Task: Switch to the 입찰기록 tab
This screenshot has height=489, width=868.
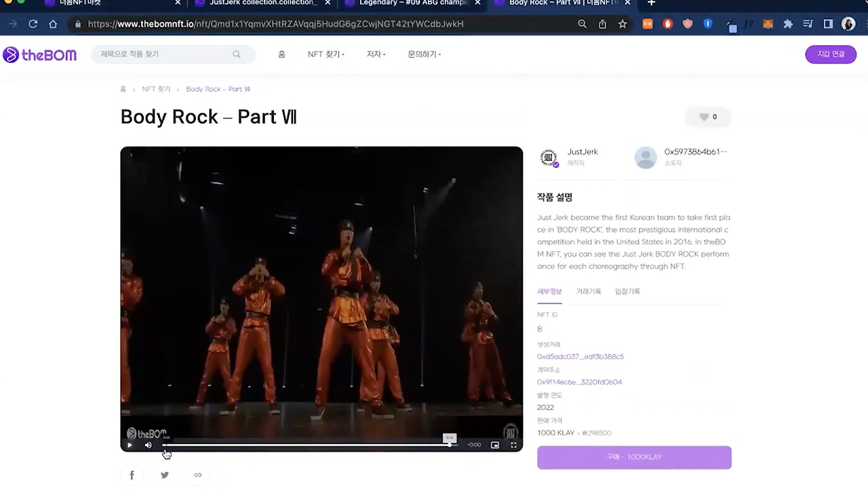Action: 627,292
